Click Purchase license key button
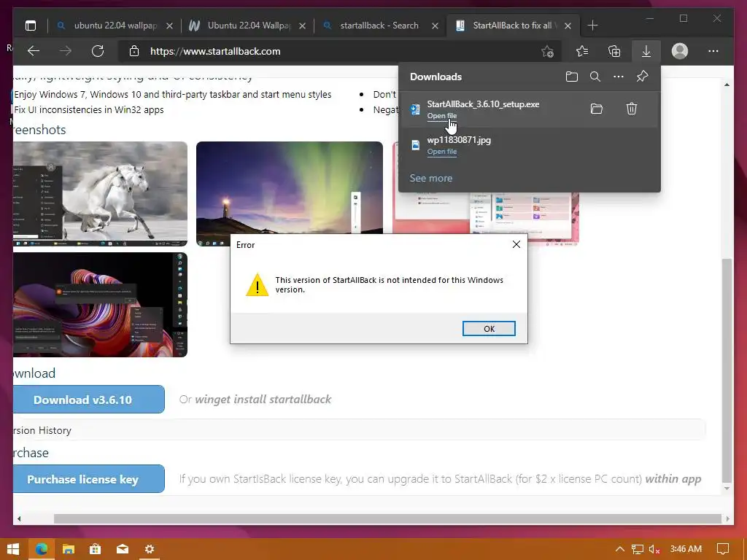This screenshot has height=560, width=747. 88,479
